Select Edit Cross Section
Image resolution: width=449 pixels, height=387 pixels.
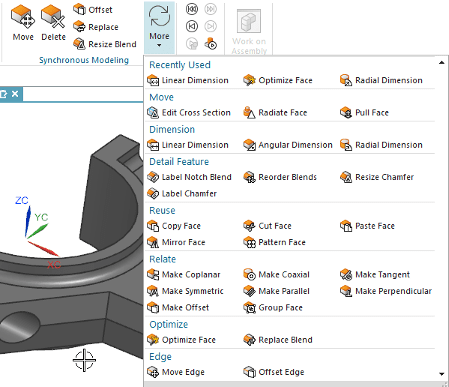coord(189,113)
